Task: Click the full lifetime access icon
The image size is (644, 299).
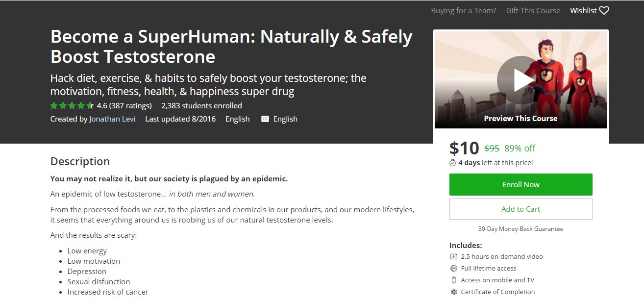Action: coord(453,268)
